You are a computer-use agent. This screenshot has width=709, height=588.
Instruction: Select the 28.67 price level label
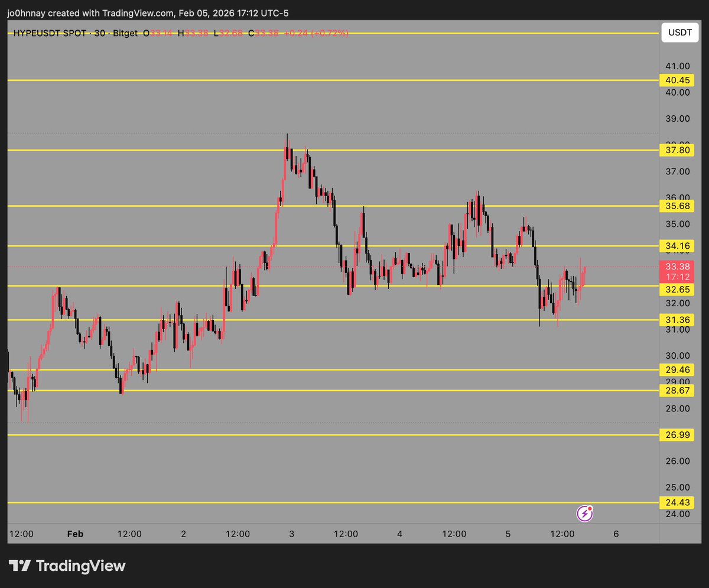(677, 391)
